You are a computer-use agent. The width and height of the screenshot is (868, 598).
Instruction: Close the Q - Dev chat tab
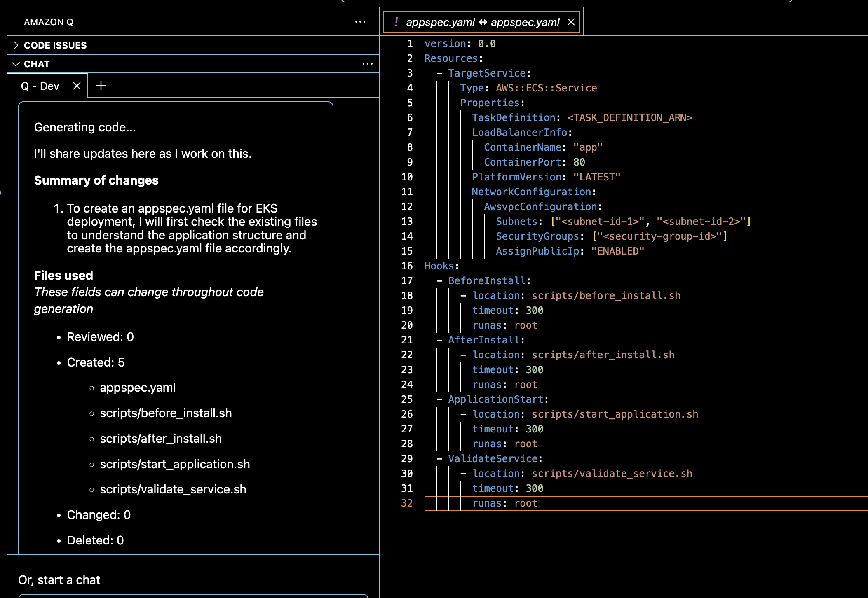coord(77,86)
